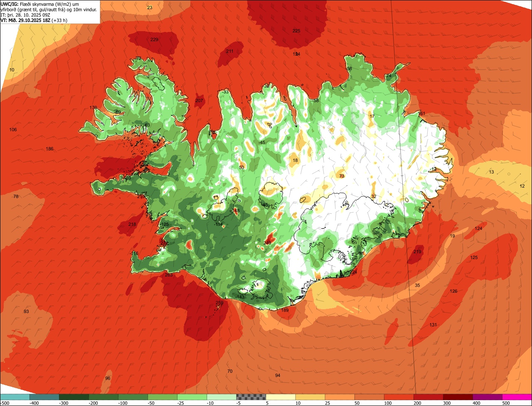532x406 pixels.
Task: Click the map value 189
Action: point(285,310)
